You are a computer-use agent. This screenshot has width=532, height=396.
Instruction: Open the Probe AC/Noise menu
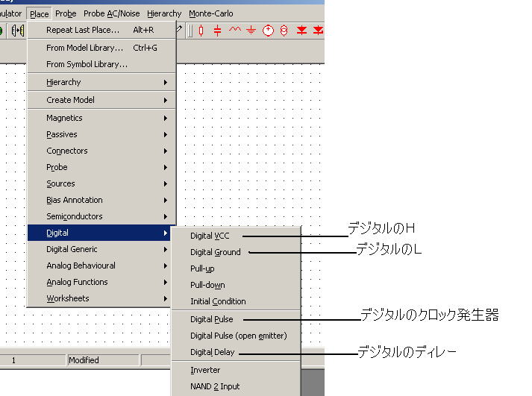tap(112, 13)
